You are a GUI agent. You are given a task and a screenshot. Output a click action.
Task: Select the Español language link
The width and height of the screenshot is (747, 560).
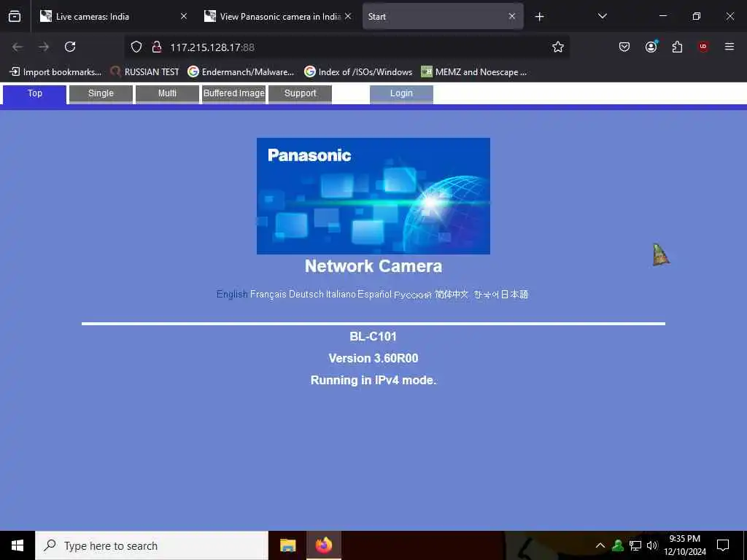[374, 295]
